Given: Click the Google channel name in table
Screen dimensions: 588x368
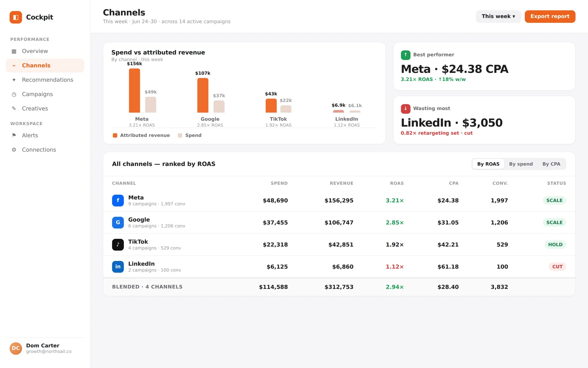Looking at the screenshot, I should click(x=139, y=220).
